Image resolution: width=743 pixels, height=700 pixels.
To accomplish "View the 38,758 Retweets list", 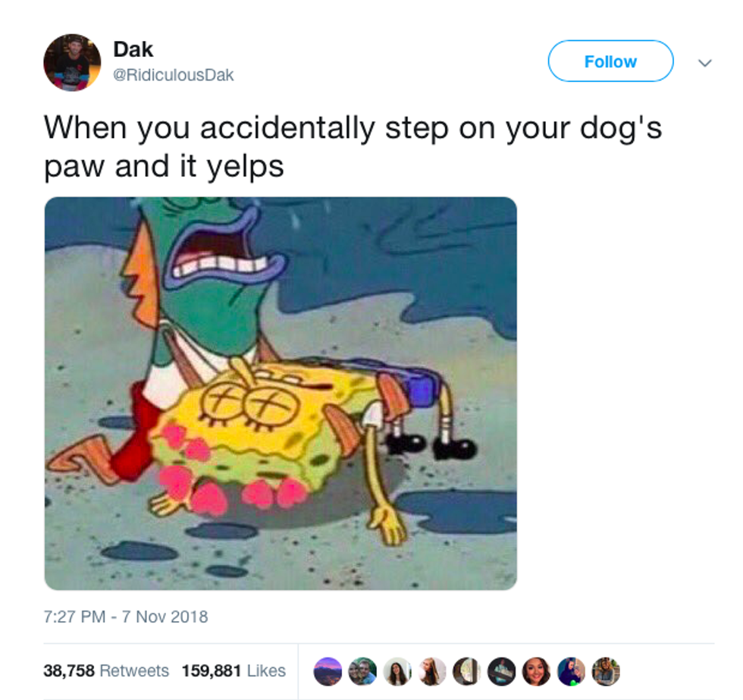I will coord(106,670).
